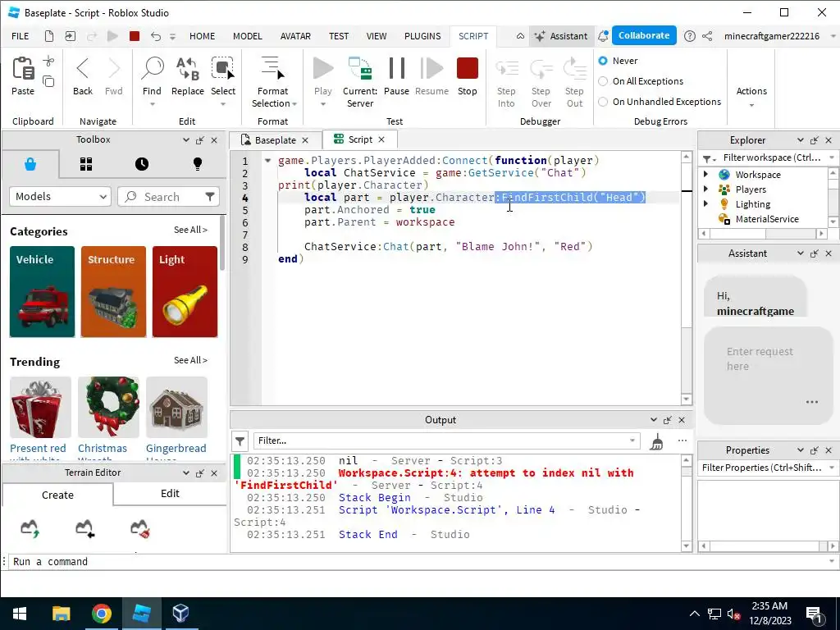
Task: Open Toolbox Marketplace shopping bag tab
Action: [30, 164]
